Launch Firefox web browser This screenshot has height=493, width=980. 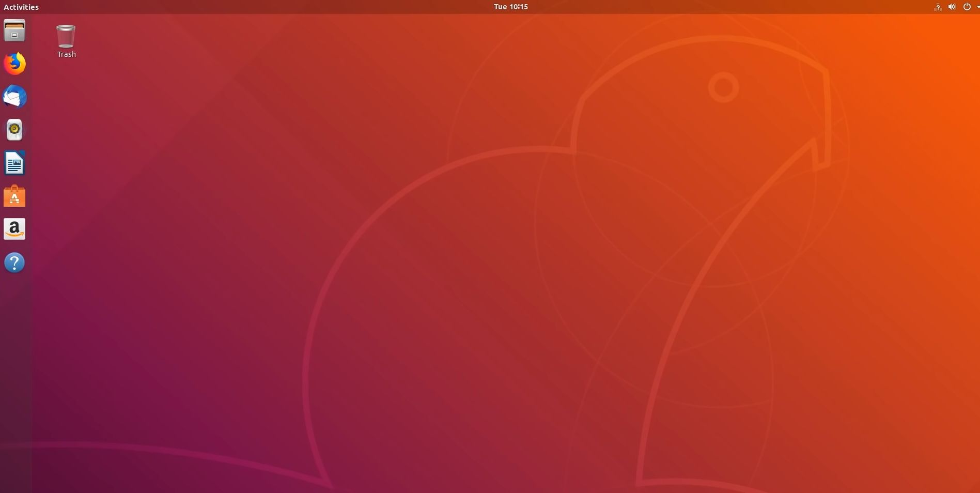click(14, 64)
